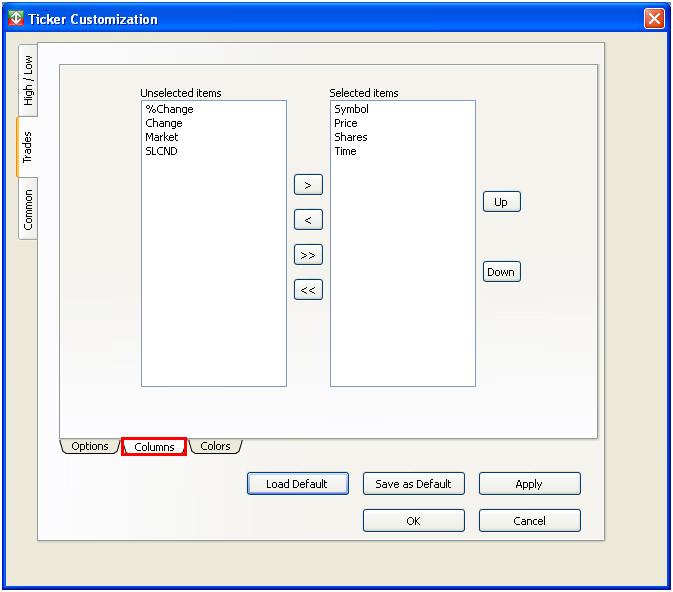The image size is (673, 592).
Task: Click the Ticker Customization title bar icon
Action: (x=15, y=18)
